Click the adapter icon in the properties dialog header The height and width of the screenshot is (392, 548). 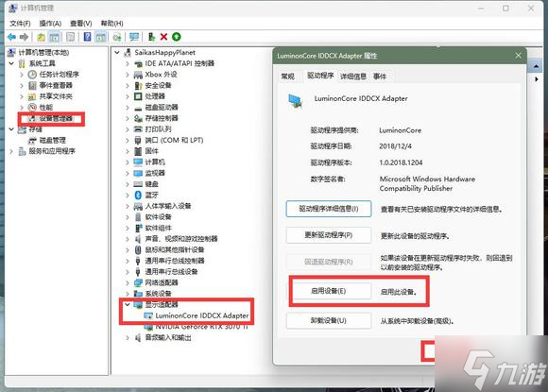tap(296, 101)
